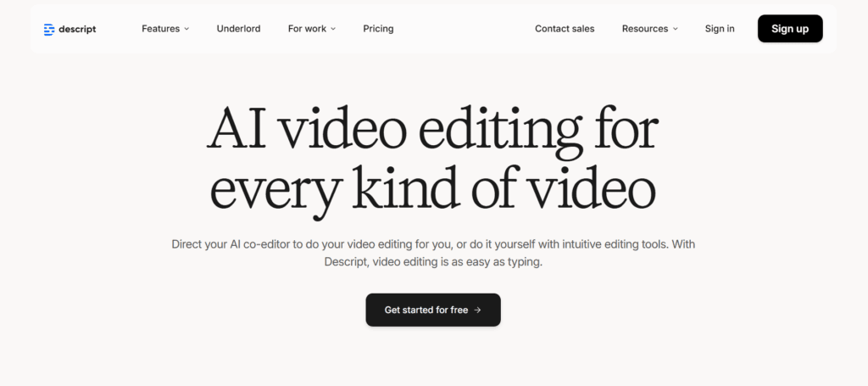Image resolution: width=868 pixels, height=386 pixels.
Task: Expand the chevron next to Features
Action: click(x=186, y=29)
